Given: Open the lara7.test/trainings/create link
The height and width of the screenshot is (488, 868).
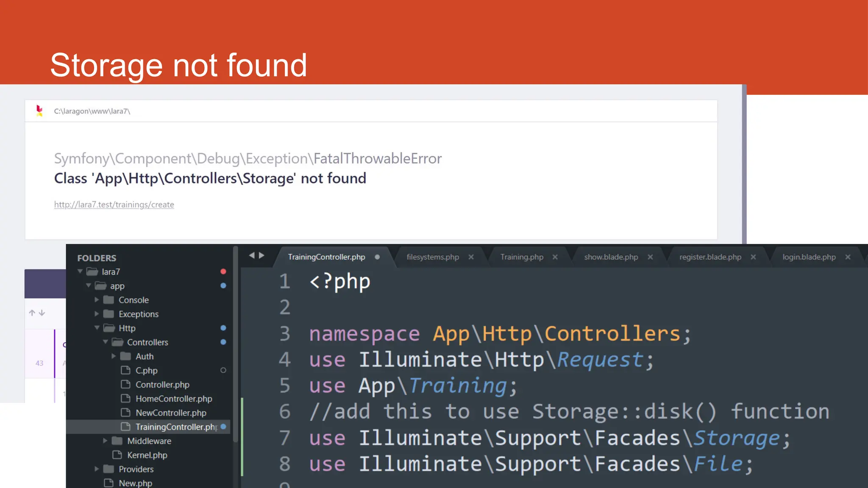Looking at the screenshot, I should 114,205.
